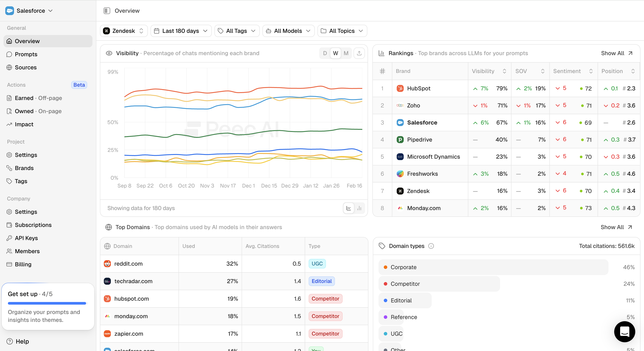Click the Domain types info icon
This screenshot has width=644, height=351.
pos(431,246)
